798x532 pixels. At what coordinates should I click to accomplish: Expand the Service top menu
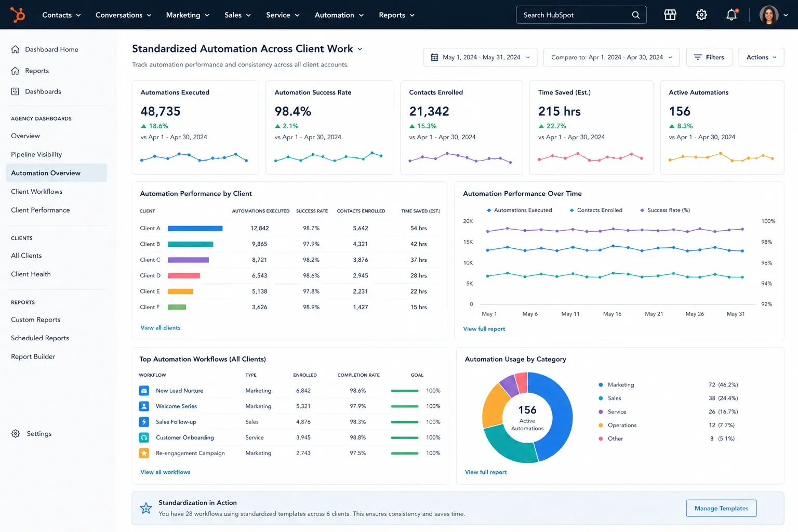[283, 15]
